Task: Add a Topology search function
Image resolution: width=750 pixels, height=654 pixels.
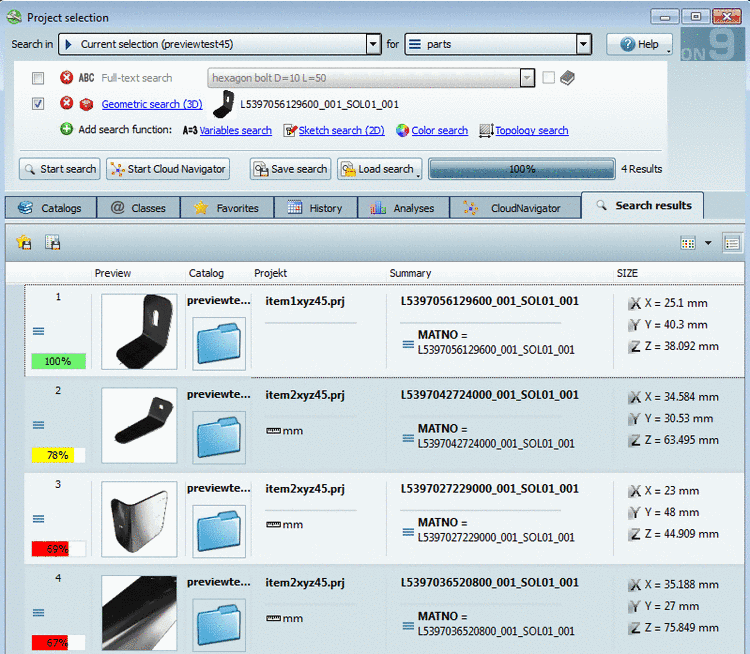Action: [532, 130]
